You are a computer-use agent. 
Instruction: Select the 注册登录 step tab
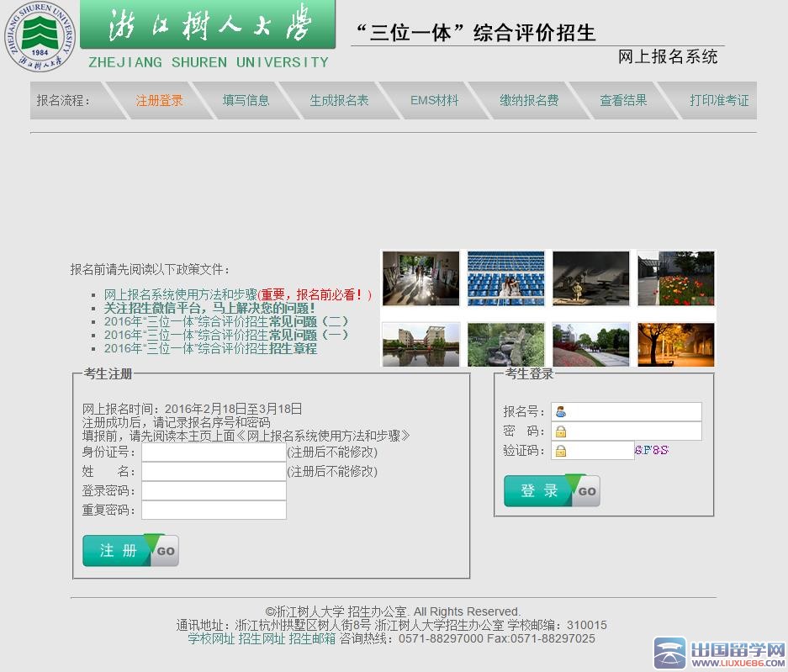pyautogui.click(x=159, y=100)
